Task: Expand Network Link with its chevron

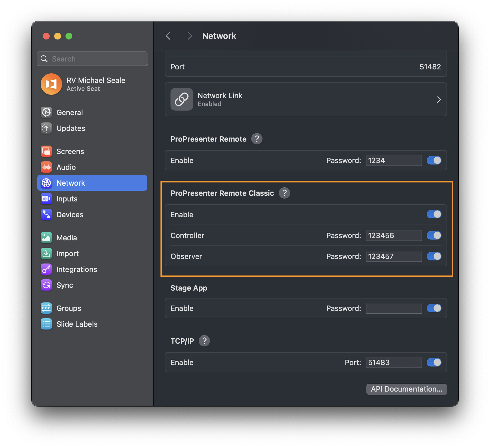Action: click(439, 99)
